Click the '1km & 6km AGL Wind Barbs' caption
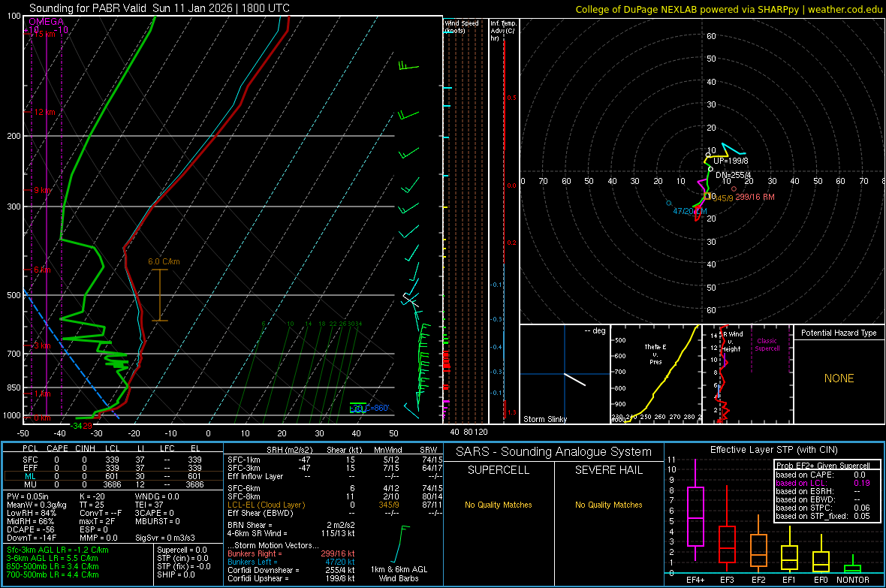Viewport: 886px width, 588px height. [399, 574]
